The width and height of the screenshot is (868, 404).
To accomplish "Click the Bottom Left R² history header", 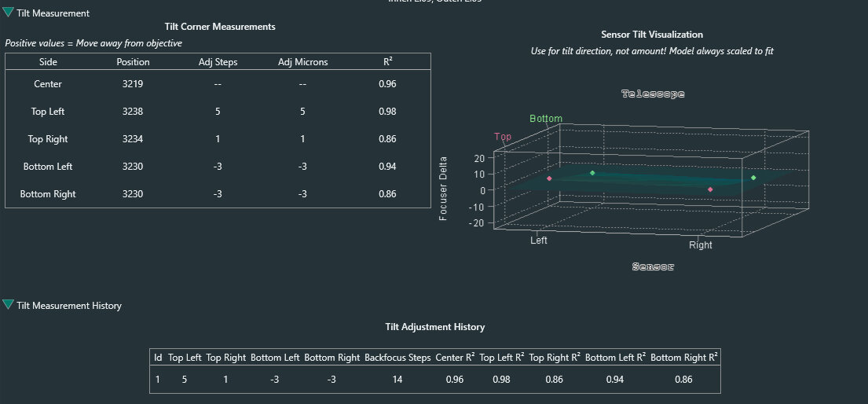I will [616, 358].
